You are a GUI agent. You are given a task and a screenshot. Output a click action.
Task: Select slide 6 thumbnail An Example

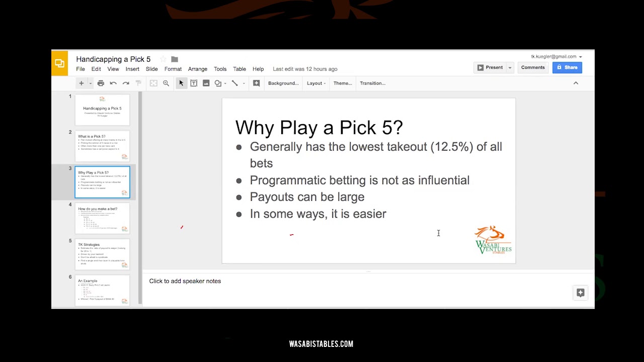point(102,291)
